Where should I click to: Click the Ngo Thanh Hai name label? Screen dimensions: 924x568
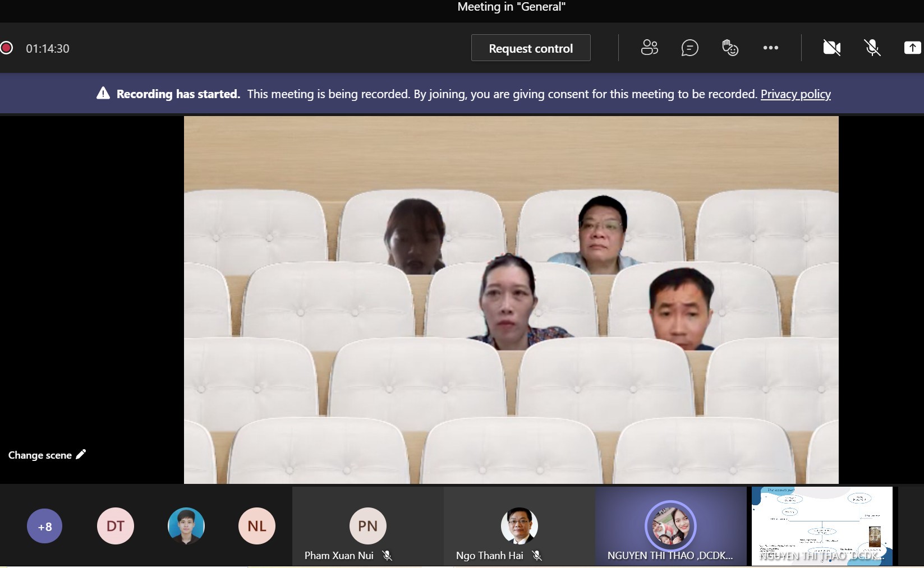pyautogui.click(x=490, y=556)
